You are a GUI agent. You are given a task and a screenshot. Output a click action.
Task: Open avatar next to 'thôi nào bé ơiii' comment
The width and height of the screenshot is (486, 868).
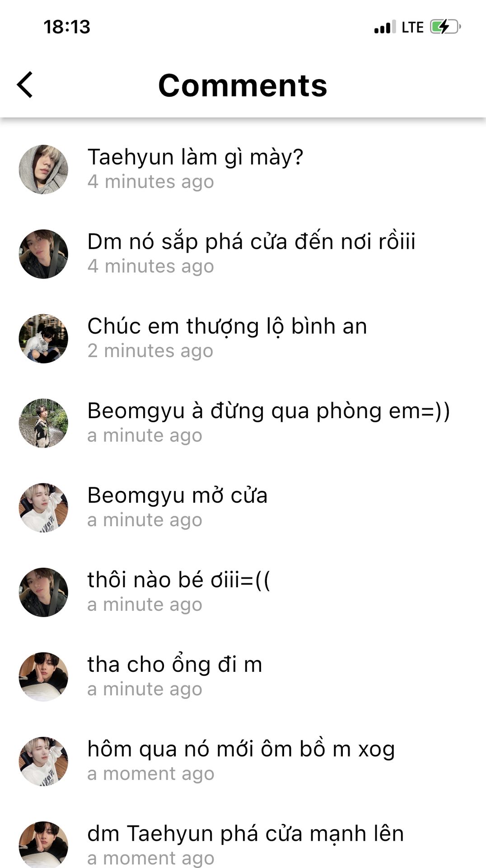(43, 592)
